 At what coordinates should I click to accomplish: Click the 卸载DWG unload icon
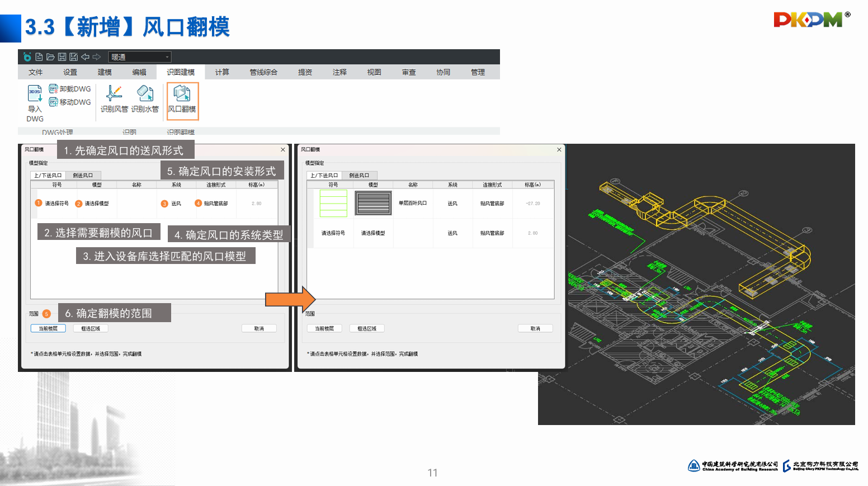pyautogui.click(x=70, y=88)
